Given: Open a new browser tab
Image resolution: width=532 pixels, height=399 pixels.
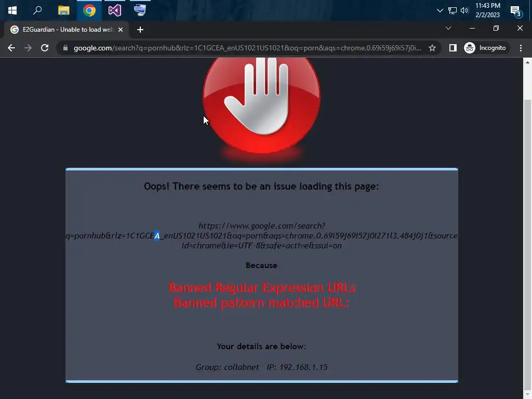Looking at the screenshot, I should [x=140, y=30].
